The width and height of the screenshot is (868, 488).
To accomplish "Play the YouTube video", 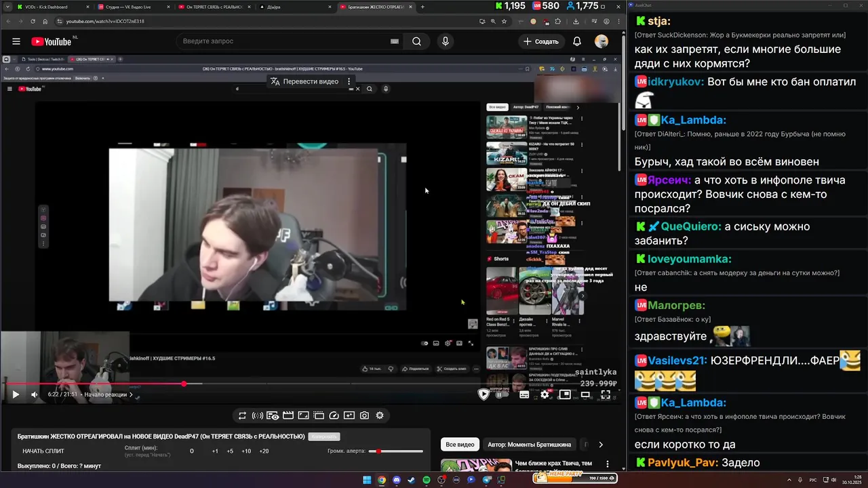I will pos(16,394).
